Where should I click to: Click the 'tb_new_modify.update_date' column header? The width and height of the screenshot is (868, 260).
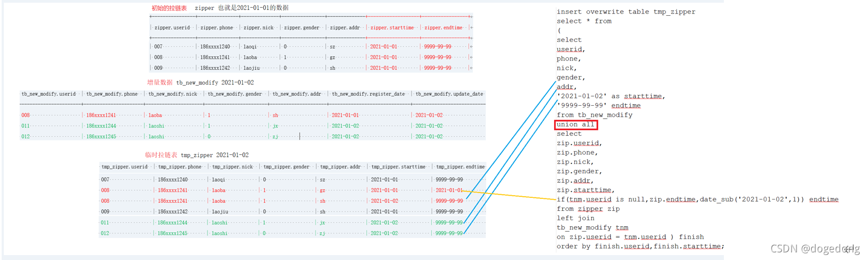[449, 94]
